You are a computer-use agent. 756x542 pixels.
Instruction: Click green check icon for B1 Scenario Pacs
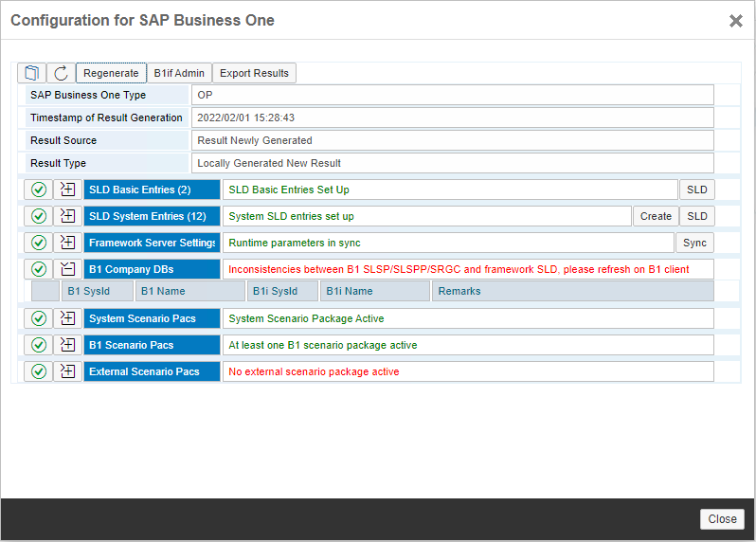(x=39, y=345)
